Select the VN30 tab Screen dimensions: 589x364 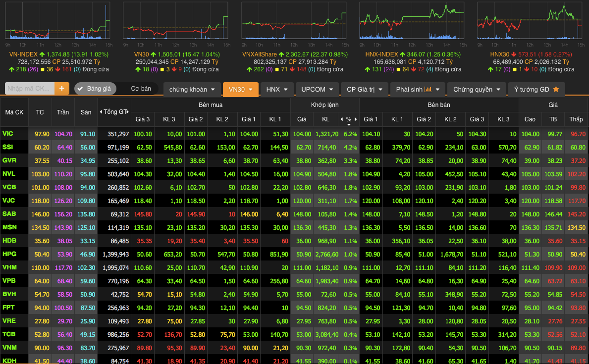pos(240,90)
